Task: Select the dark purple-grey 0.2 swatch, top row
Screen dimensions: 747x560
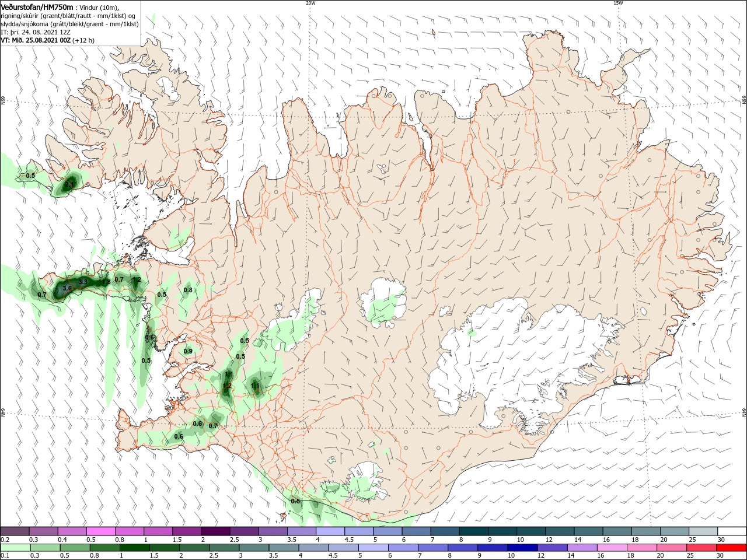Action: [x=15, y=531]
